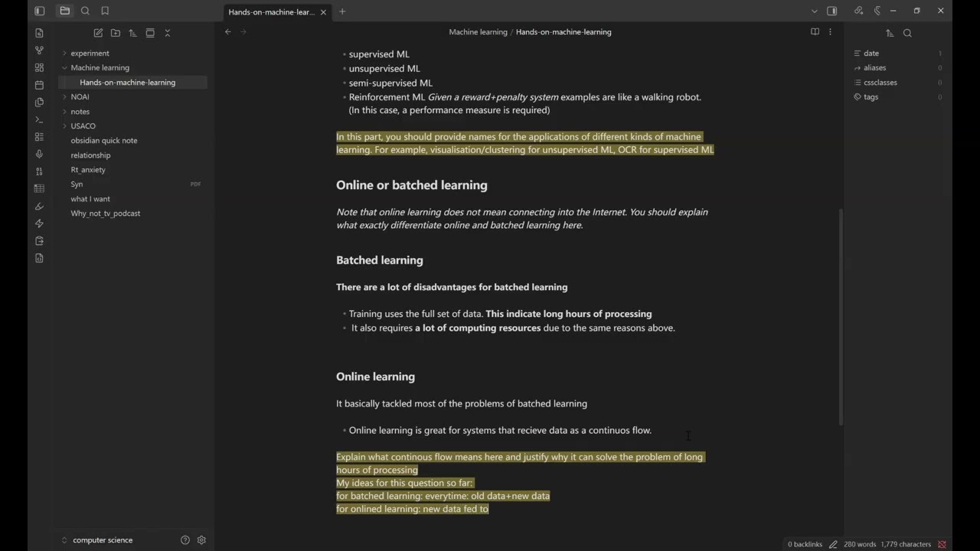Screen dimensions: 980x551
Task: Open the tab list dropdown chevron
Action: (815, 11)
